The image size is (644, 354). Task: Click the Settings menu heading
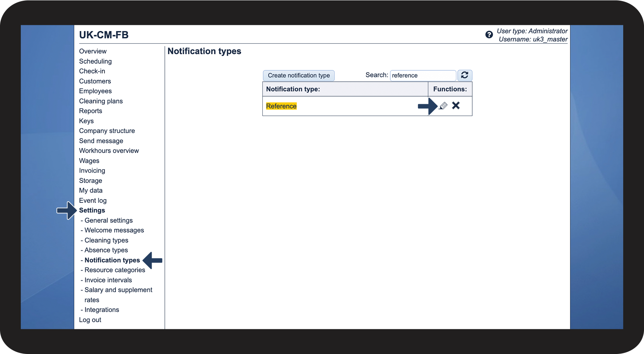point(92,210)
